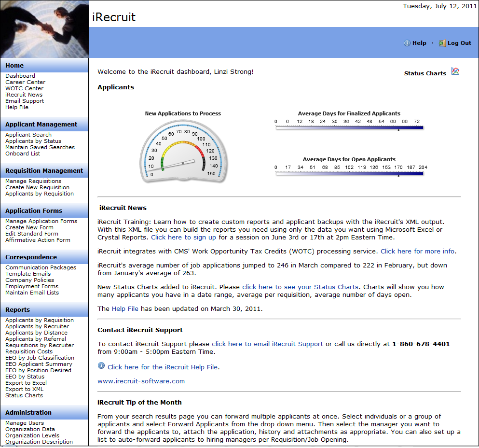
Task: Open Manage Users
Action: pyautogui.click(x=25, y=423)
